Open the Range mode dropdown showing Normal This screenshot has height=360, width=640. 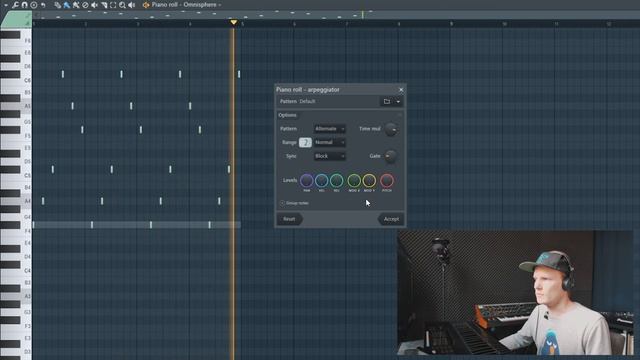pos(330,142)
